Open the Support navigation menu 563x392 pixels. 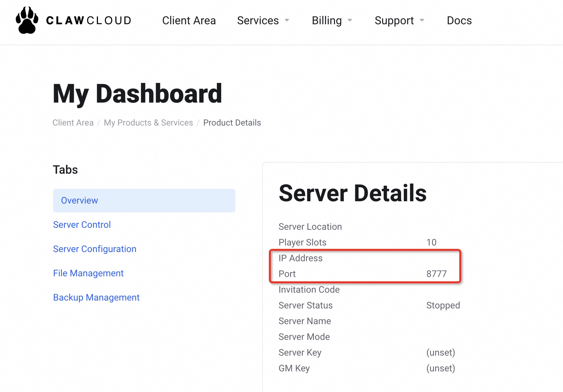(394, 21)
